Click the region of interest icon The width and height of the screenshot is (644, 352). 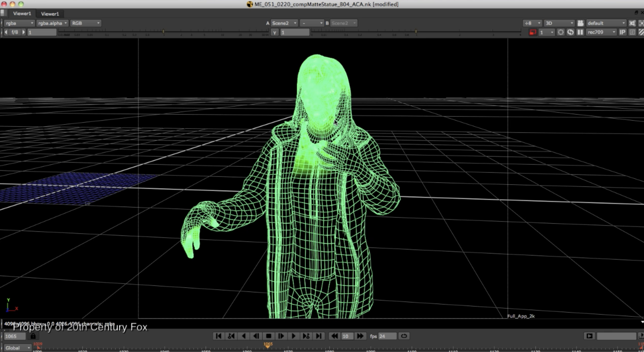coord(561,32)
